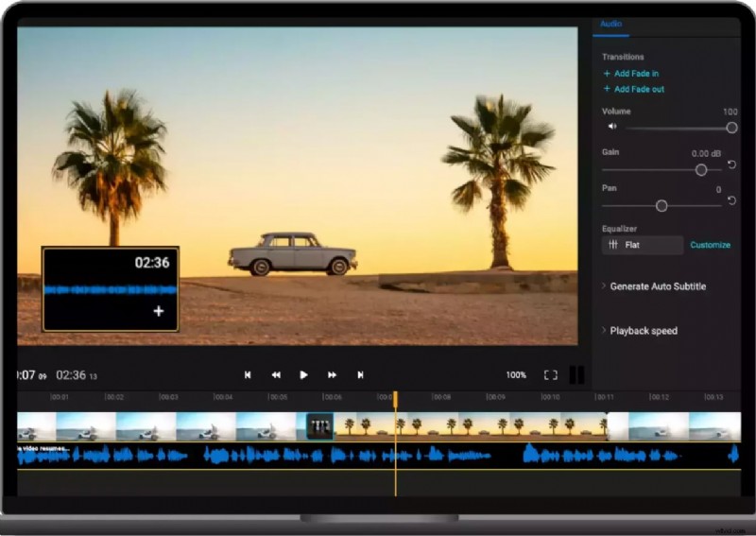Reset the Gain value

pos(731,165)
